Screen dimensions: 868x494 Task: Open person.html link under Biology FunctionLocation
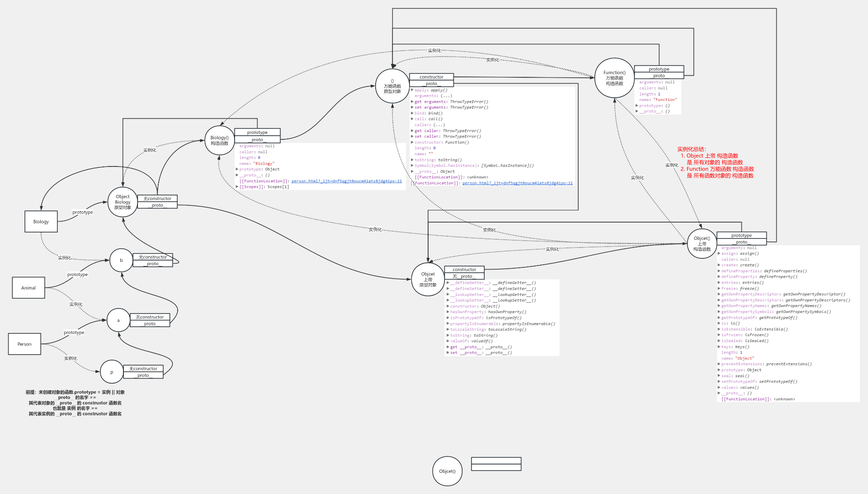(x=346, y=181)
